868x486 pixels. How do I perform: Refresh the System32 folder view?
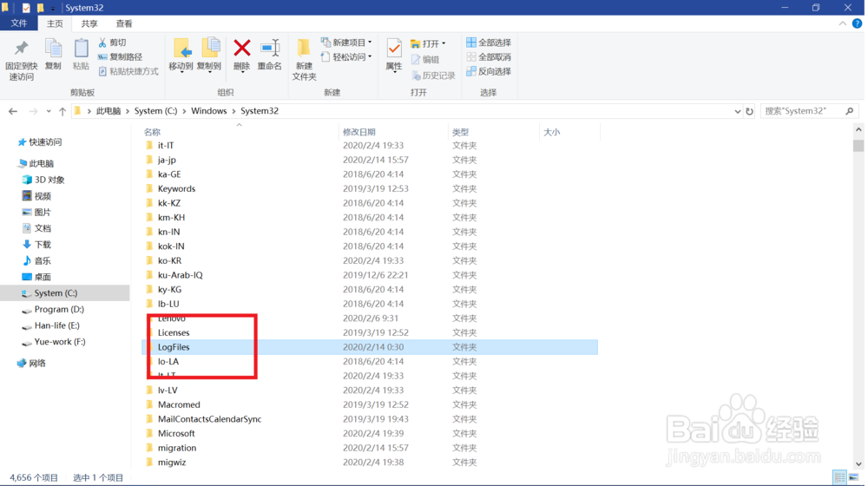(x=749, y=111)
